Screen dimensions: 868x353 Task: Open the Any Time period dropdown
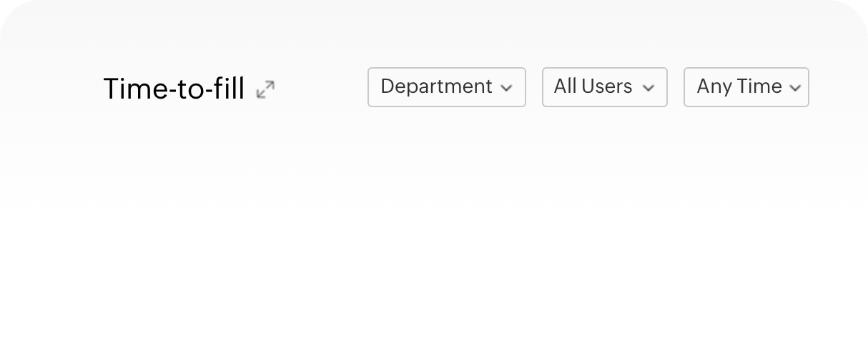(x=746, y=87)
